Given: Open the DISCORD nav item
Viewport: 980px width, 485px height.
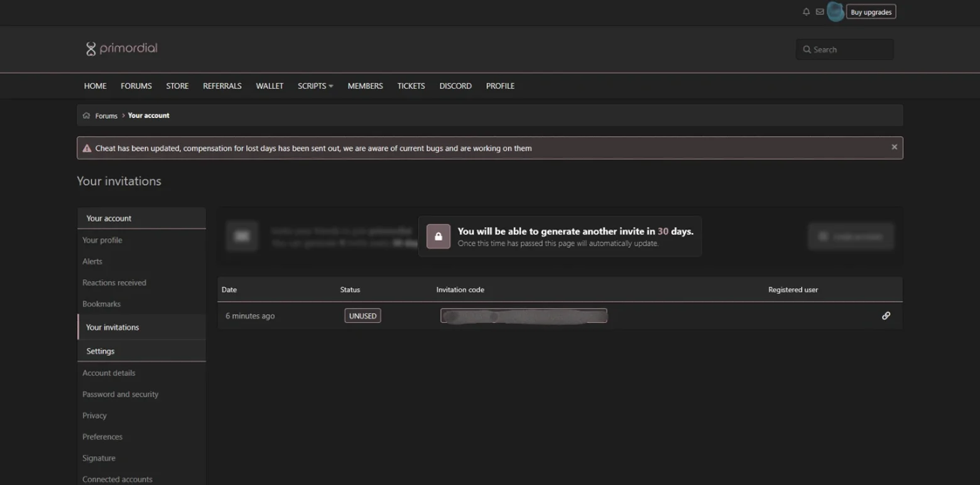Looking at the screenshot, I should pyautogui.click(x=455, y=86).
